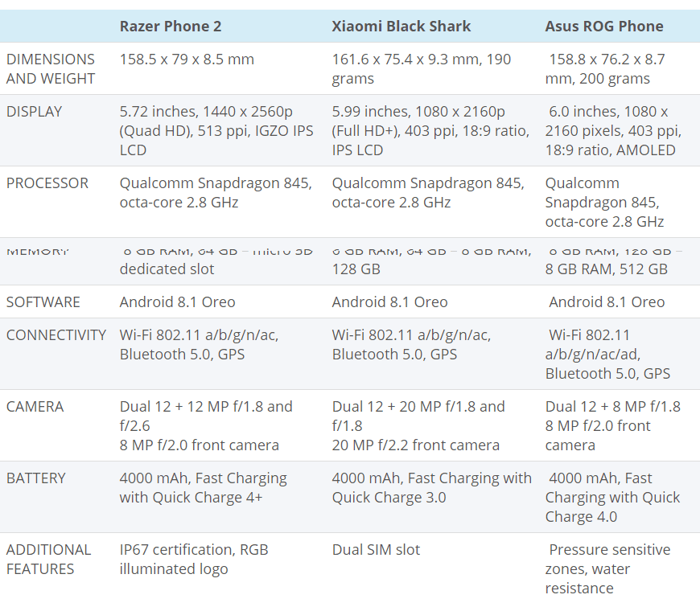This screenshot has width=700, height=603.
Task: Click the Dual SIM slot cell
Action: coord(376,549)
